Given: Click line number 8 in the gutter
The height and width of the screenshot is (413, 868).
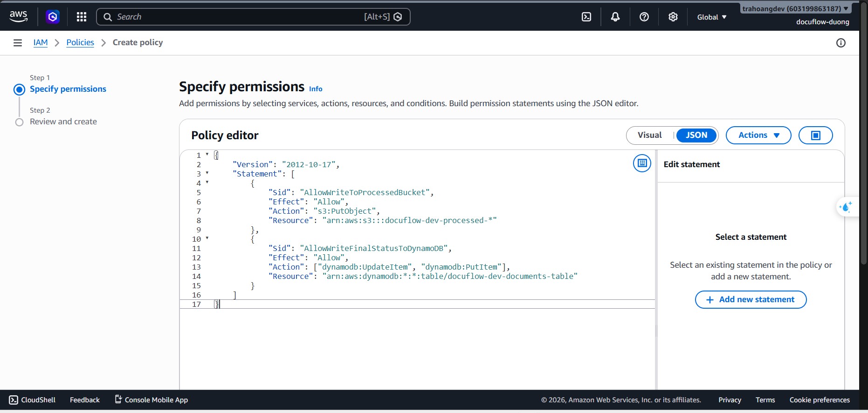Looking at the screenshot, I should pos(199,220).
